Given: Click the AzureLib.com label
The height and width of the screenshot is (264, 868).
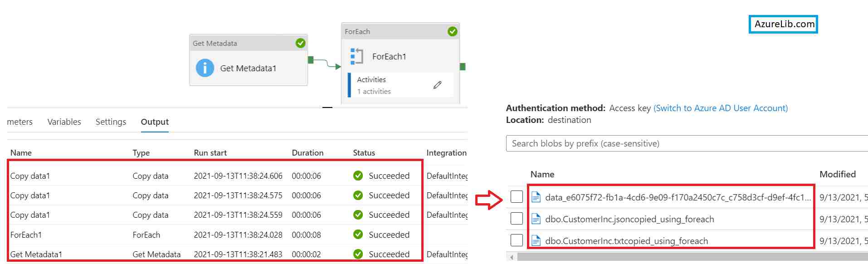Looking at the screenshot, I should [783, 24].
